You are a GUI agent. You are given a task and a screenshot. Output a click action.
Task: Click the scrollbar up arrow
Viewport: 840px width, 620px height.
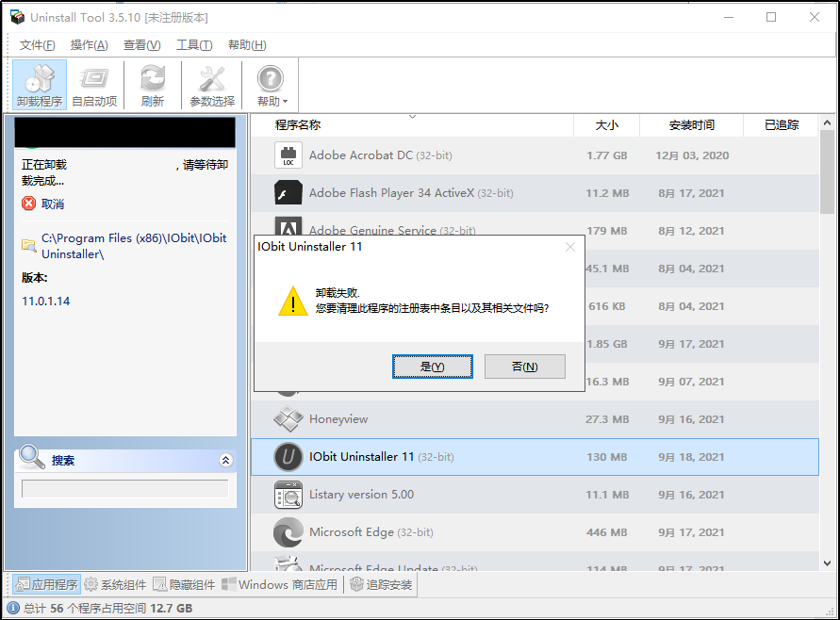827,123
